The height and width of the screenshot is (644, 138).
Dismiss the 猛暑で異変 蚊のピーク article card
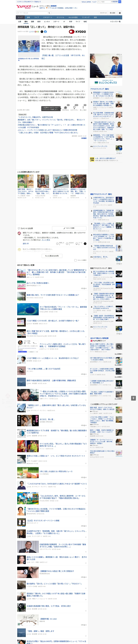click(33, 198)
